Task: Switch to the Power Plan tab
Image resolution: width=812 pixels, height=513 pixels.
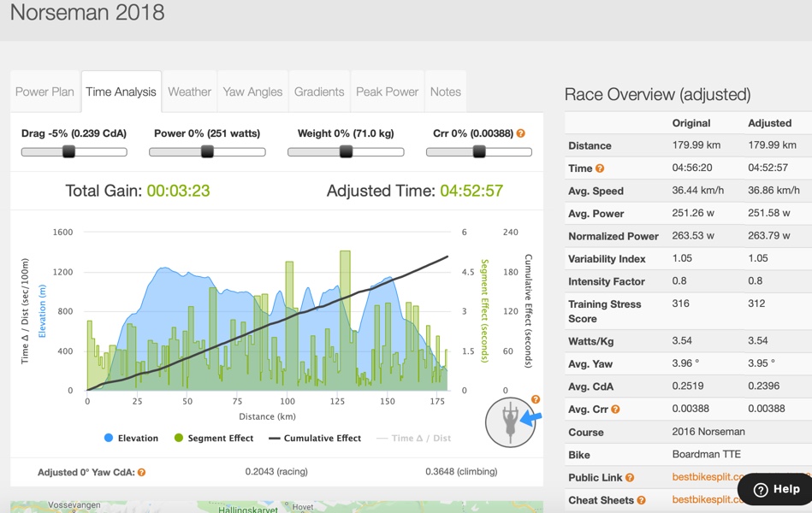Action: tap(44, 91)
